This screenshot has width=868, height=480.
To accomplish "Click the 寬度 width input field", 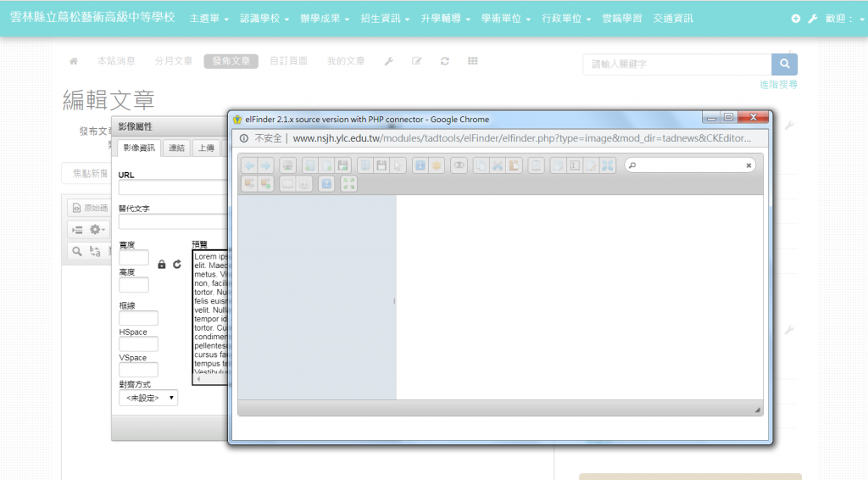I will pos(134,258).
